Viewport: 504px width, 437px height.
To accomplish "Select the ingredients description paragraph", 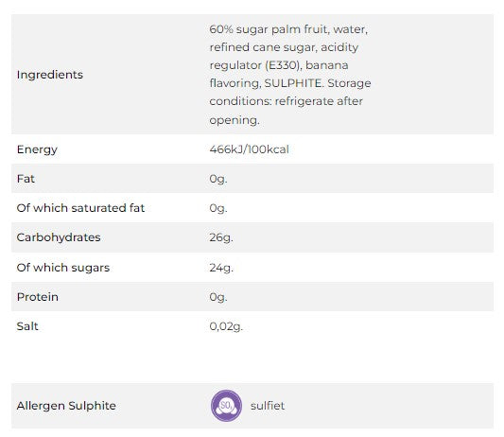I will [x=290, y=75].
